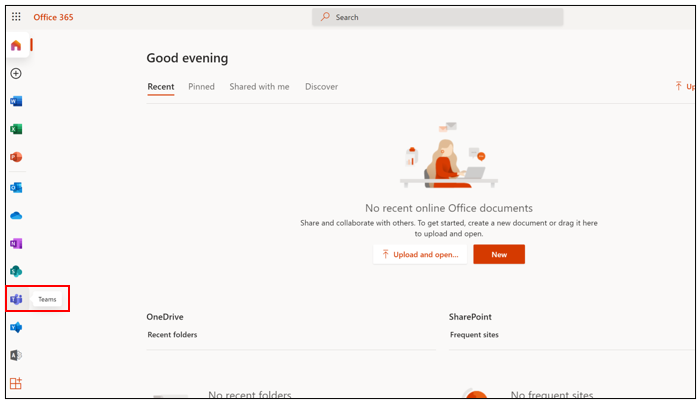Launch Excel from the sidebar
699x403 pixels.
[16, 129]
